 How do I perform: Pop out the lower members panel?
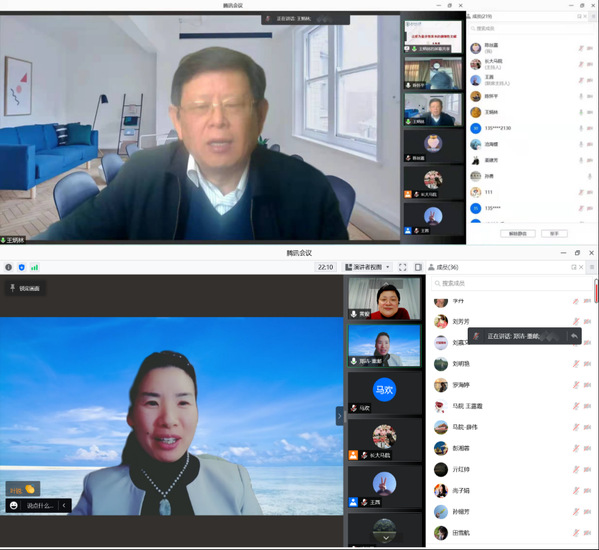(x=573, y=267)
